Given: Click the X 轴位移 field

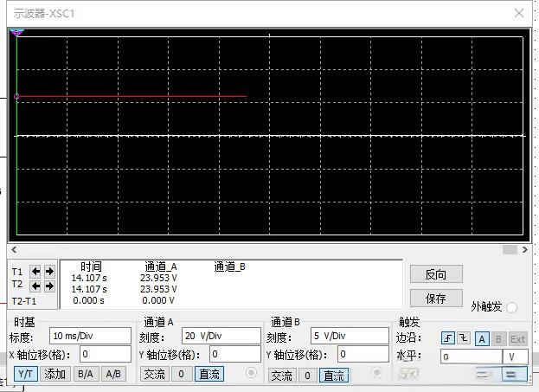Looking at the screenshot, I should [106, 354].
